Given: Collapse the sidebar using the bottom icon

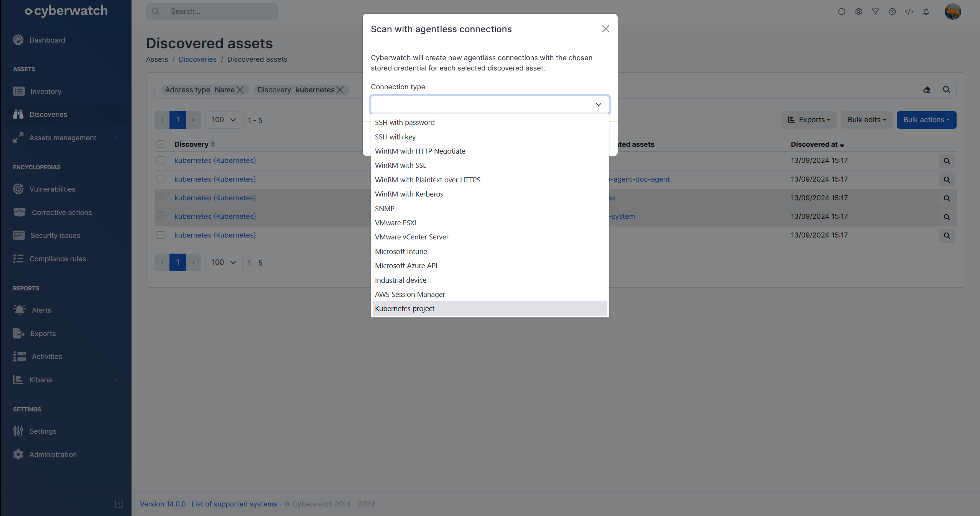Looking at the screenshot, I should (x=119, y=503).
